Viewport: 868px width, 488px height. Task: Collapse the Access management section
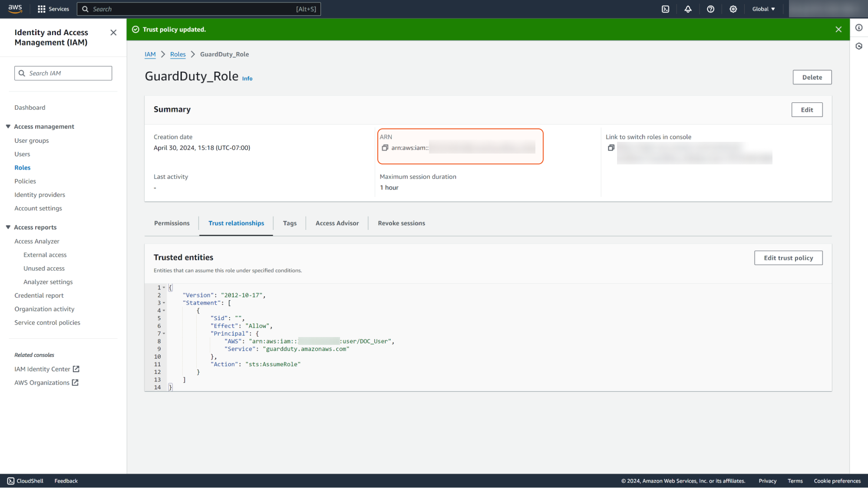click(8, 127)
